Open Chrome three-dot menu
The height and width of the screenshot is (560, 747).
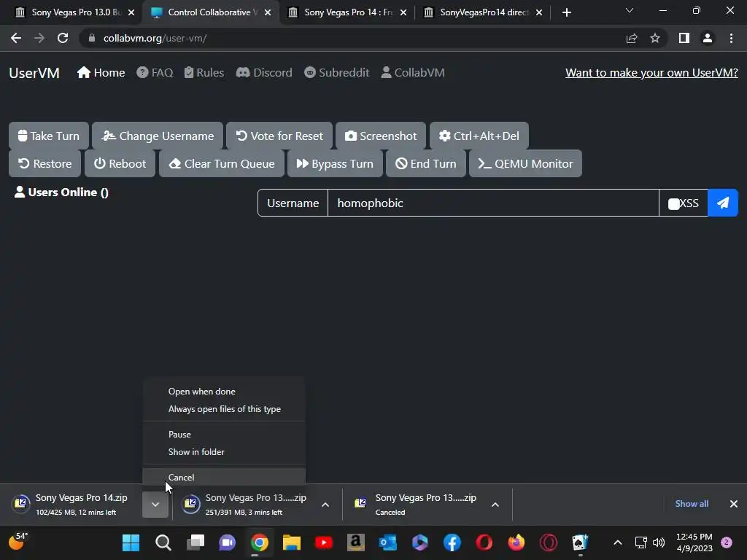click(731, 38)
